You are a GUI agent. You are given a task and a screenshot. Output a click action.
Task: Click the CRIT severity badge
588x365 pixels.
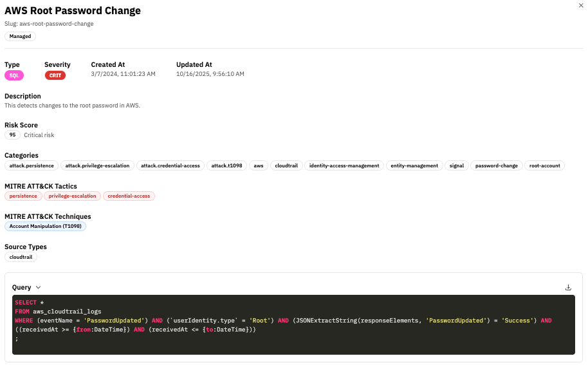coord(55,75)
